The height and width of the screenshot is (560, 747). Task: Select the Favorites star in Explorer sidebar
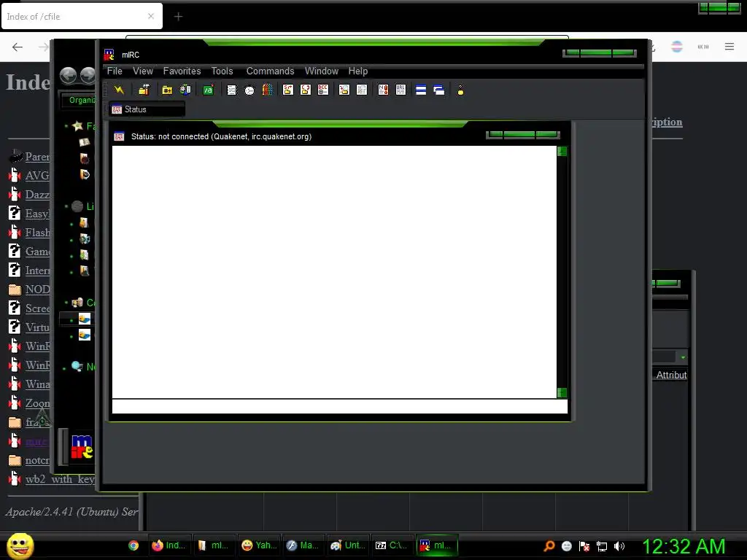(x=77, y=125)
